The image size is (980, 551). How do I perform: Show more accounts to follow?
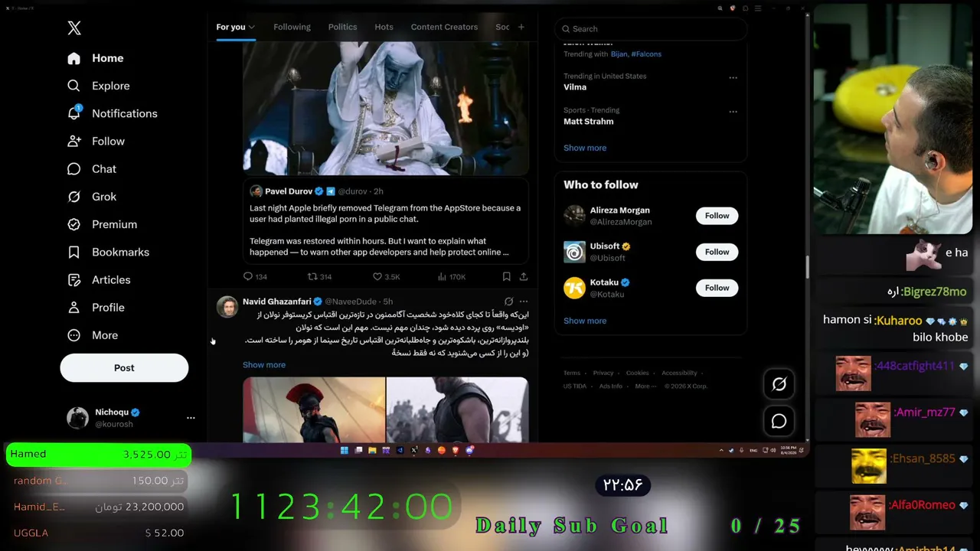point(585,321)
